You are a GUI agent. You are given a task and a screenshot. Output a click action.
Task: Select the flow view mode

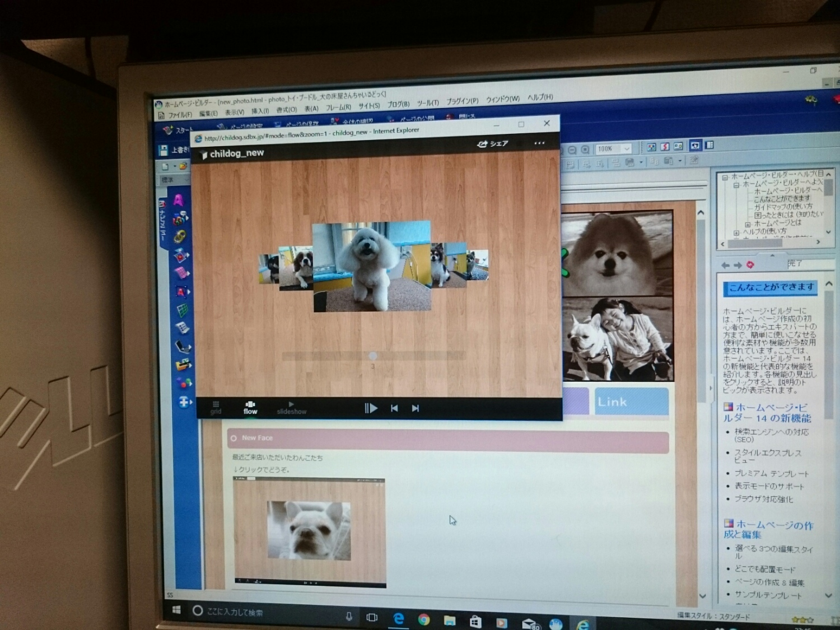(250, 408)
